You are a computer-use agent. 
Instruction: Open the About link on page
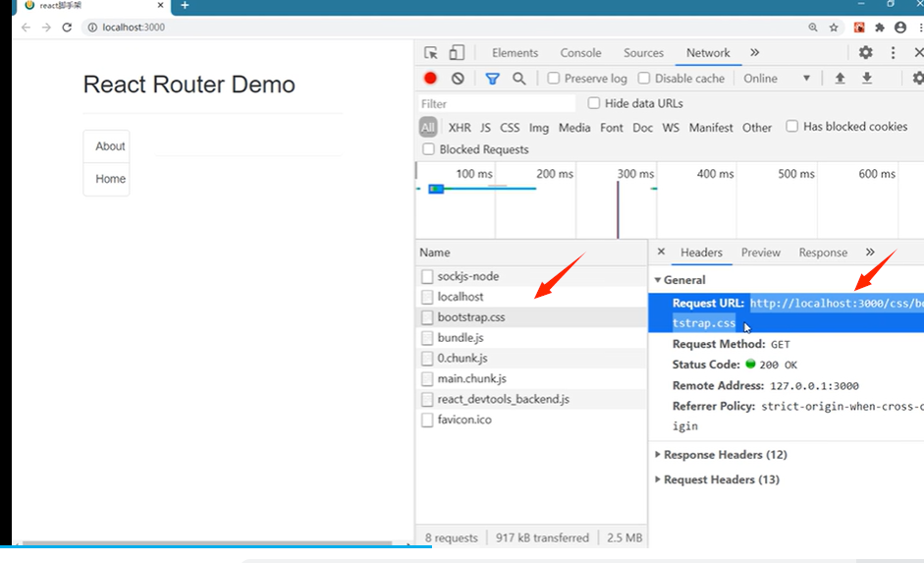(x=110, y=146)
